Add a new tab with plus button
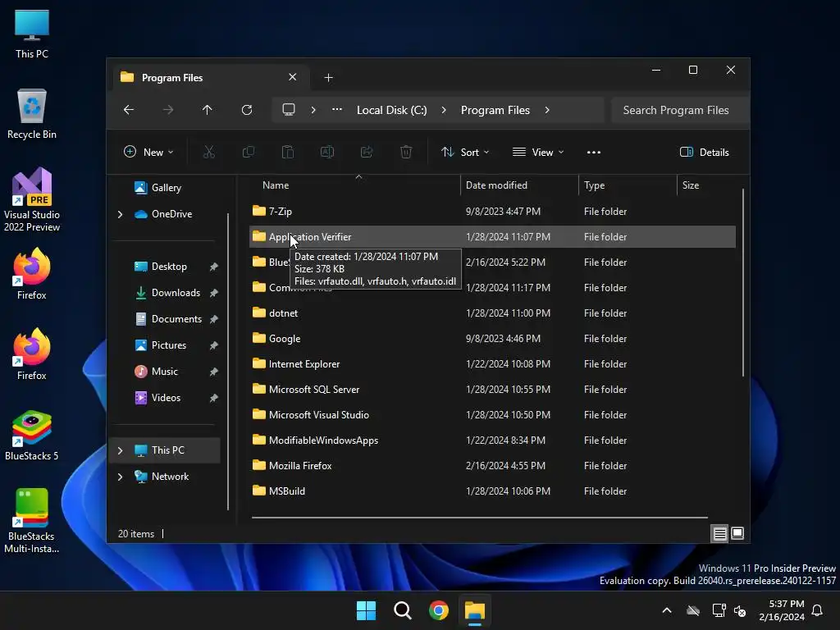This screenshot has height=630, width=840. [x=328, y=78]
